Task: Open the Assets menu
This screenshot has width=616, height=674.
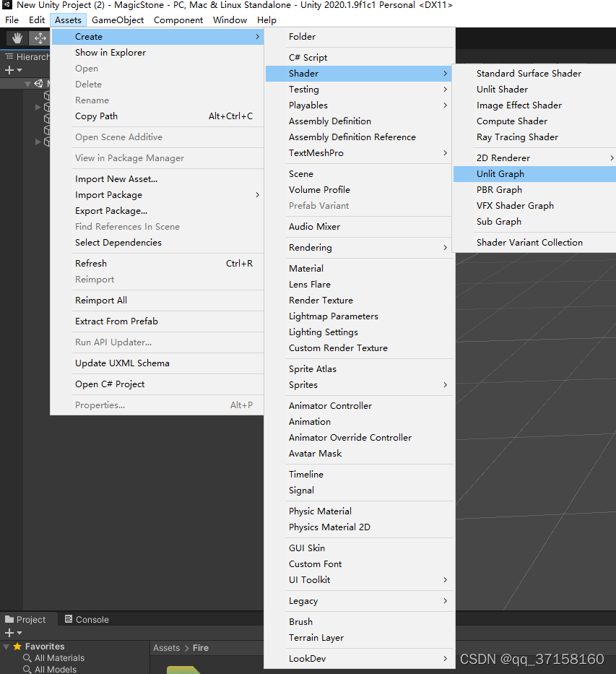Action: 68,20
